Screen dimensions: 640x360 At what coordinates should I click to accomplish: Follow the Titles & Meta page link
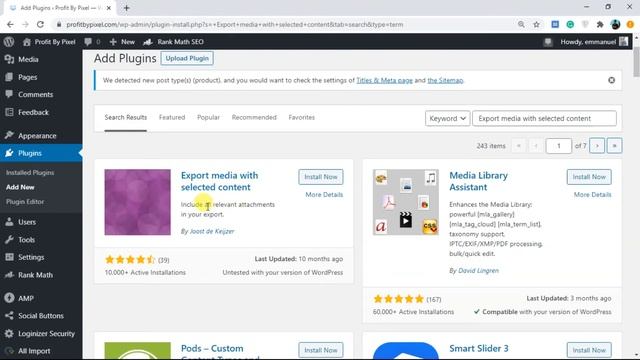[384, 80]
